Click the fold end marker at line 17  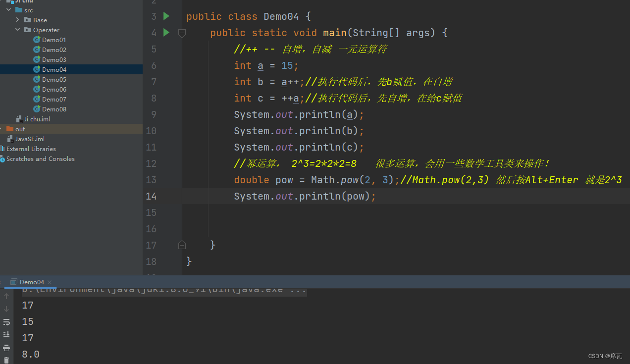pyautogui.click(x=182, y=245)
